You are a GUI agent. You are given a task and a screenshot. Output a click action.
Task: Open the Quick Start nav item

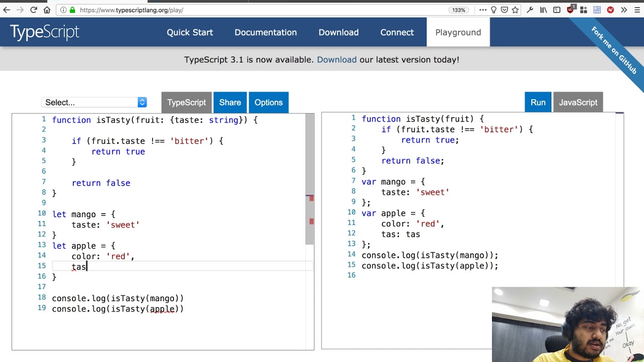[190, 32]
